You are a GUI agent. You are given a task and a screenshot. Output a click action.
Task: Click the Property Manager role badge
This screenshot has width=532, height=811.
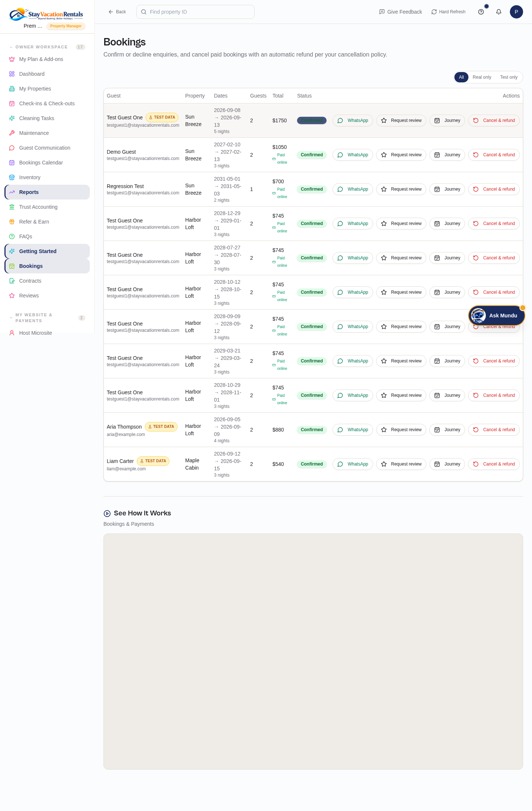(66, 26)
